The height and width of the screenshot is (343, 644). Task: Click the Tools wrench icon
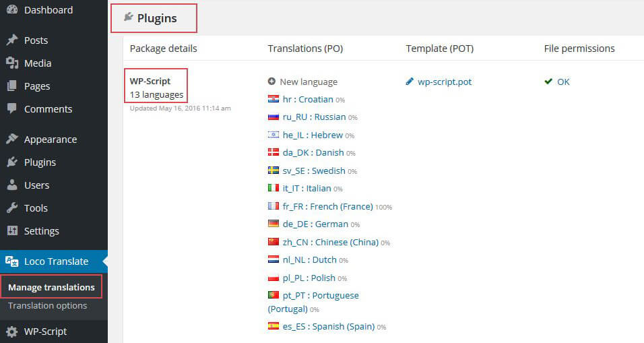click(12, 208)
